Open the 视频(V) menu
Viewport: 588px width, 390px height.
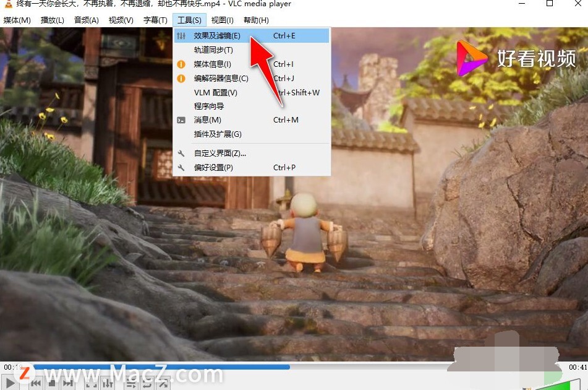tap(121, 20)
